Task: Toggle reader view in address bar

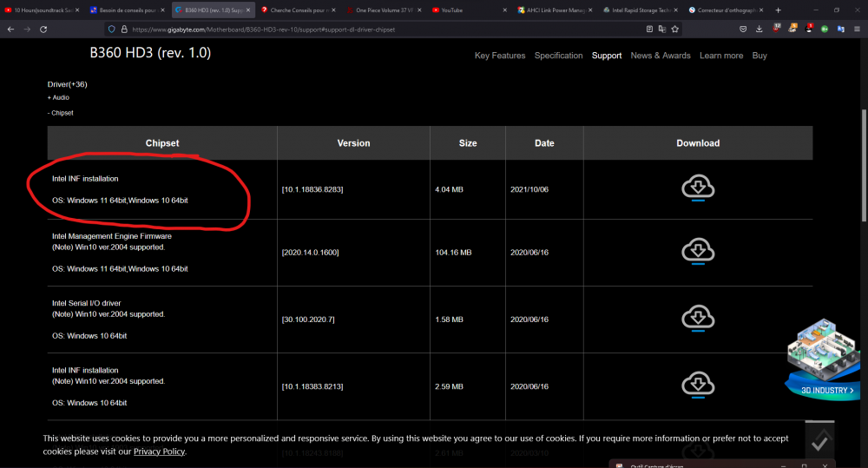Action: click(649, 30)
